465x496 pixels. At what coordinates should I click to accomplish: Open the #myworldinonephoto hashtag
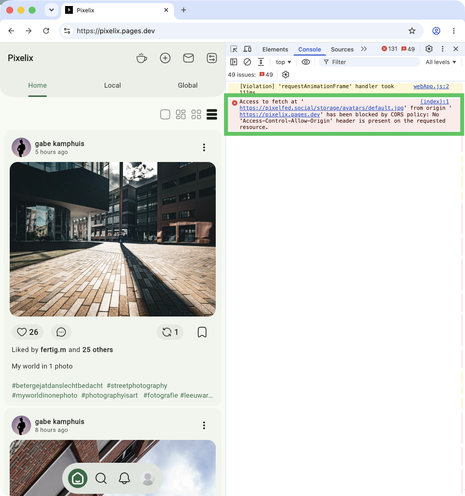[x=44, y=395]
